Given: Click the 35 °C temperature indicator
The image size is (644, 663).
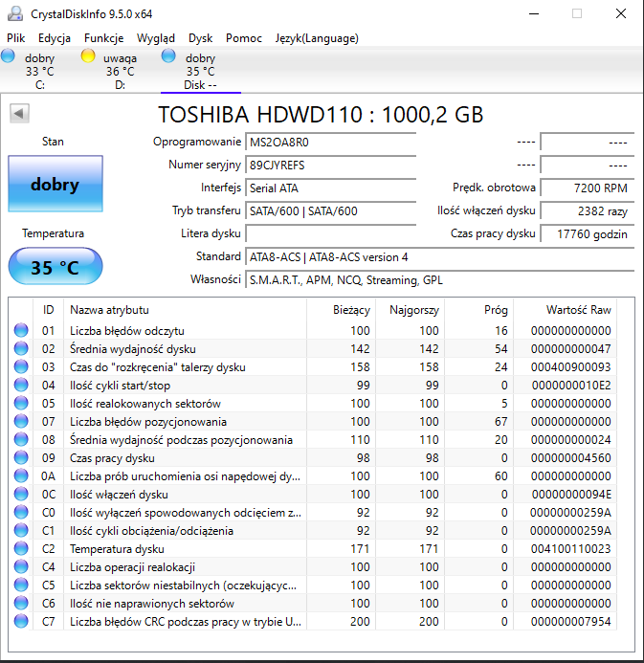Looking at the screenshot, I should pos(56,266).
